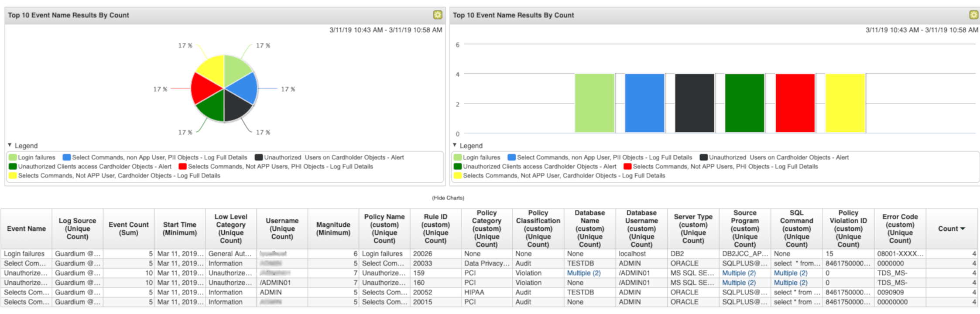Click Rule ID cell 20026
Screen dimensions: 980x314
coord(435,254)
